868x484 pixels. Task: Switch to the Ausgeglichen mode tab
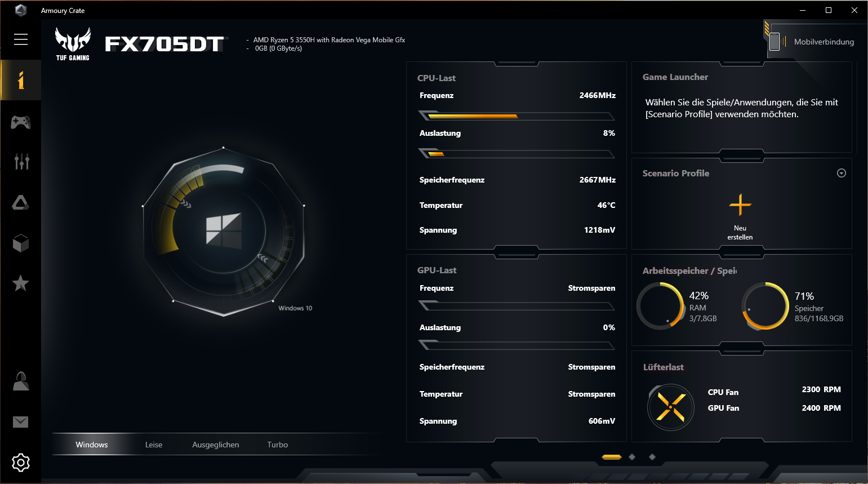(x=216, y=445)
